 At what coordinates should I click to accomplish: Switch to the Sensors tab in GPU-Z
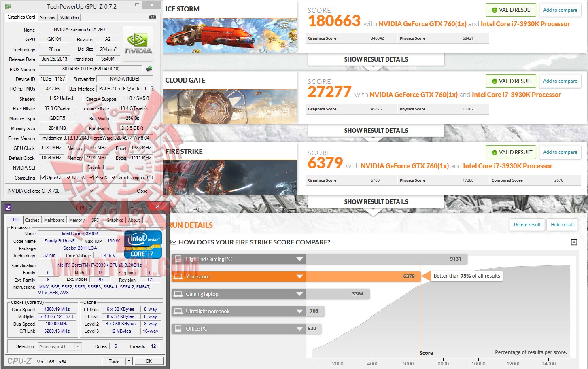tap(48, 18)
